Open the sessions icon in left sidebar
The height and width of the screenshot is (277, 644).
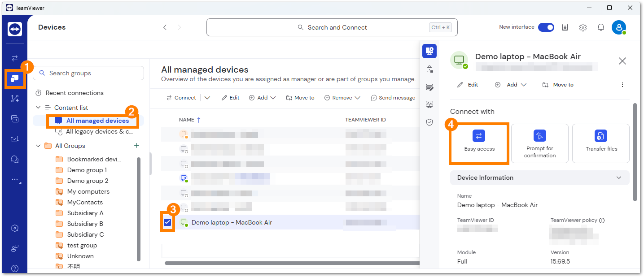[x=15, y=119]
